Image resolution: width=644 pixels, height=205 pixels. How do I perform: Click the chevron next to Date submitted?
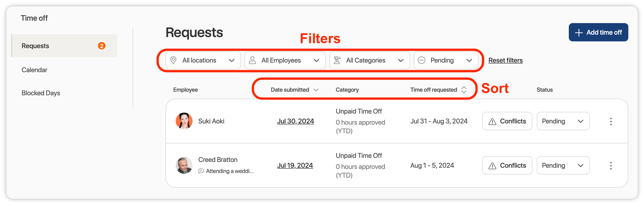316,90
